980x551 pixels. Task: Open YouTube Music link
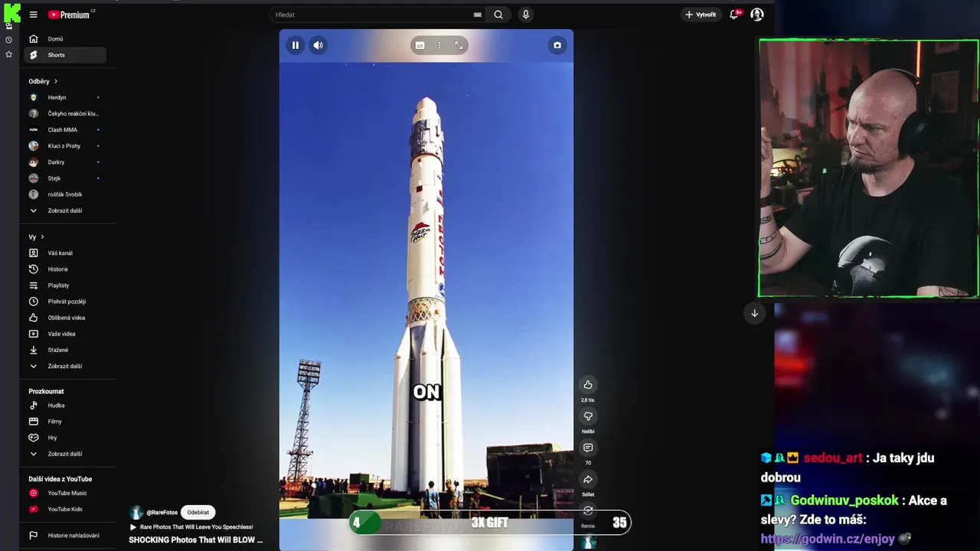click(x=64, y=493)
